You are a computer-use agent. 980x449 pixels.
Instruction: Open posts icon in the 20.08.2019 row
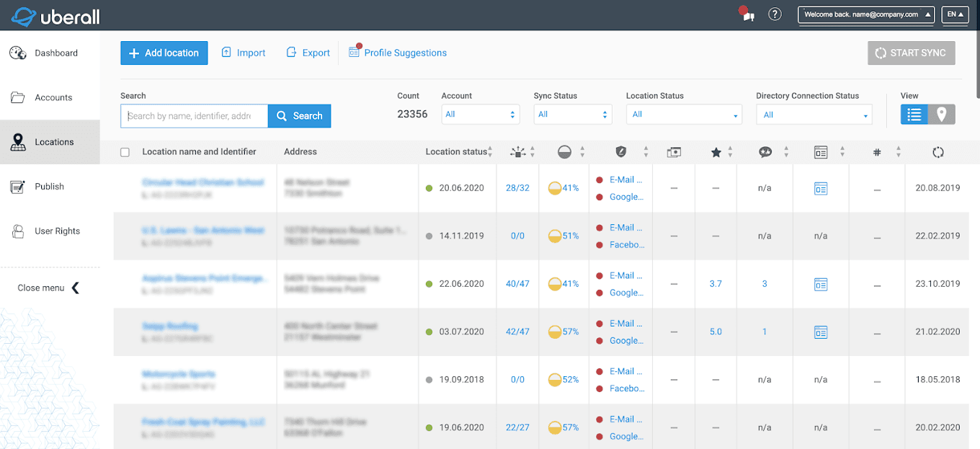(821, 188)
